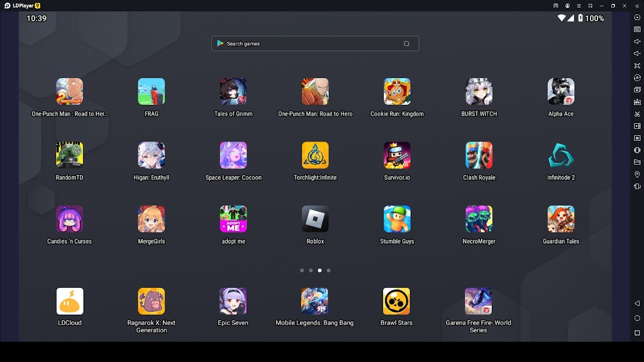Open Tales of Grimm
The image size is (644, 362).
point(233,92)
